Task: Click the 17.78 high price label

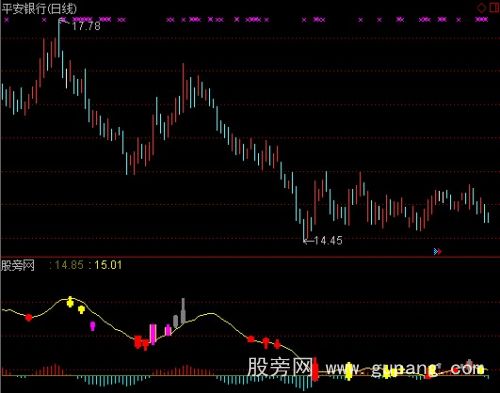Action: coord(86,26)
